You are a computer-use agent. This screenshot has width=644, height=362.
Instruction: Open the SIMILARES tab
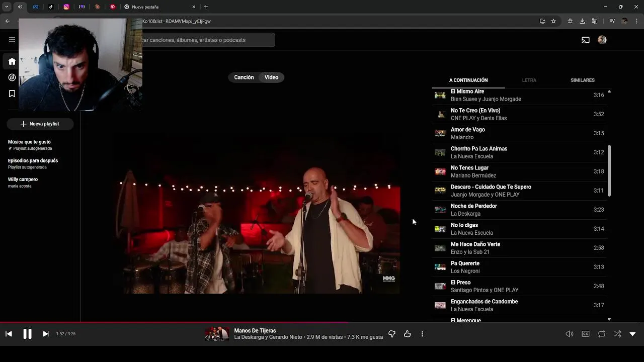click(x=583, y=80)
